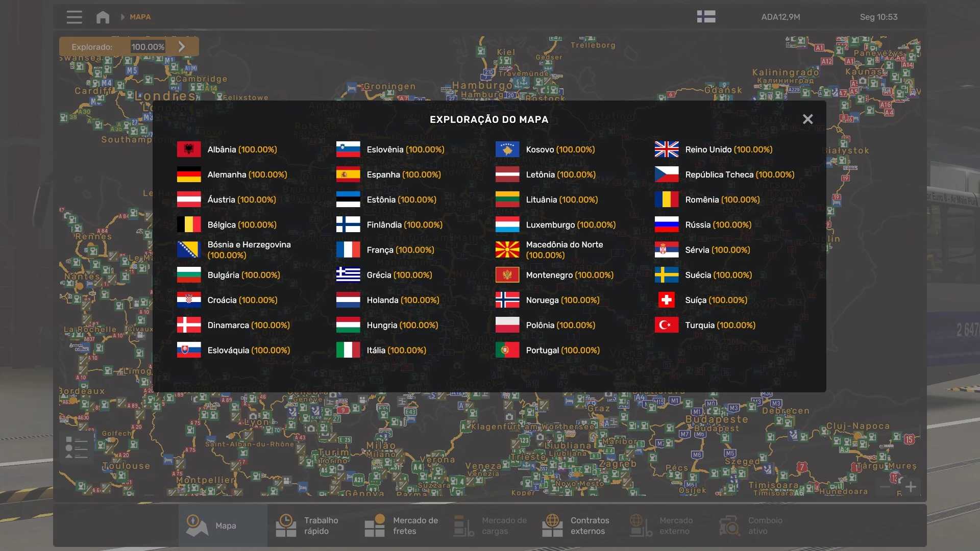Screen dimensions: 980x551
Task: Click the Comboio ativo button
Action: (x=750, y=525)
